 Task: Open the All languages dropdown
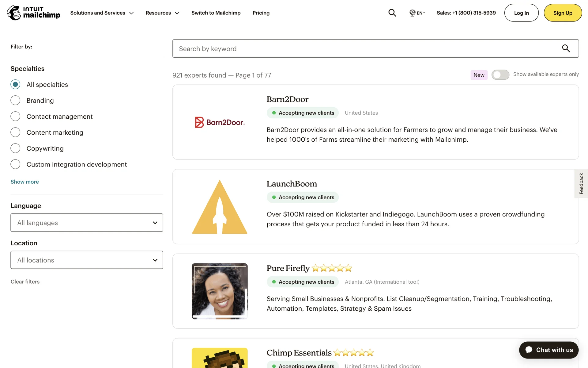pyautogui.click(x=87, y=223)
